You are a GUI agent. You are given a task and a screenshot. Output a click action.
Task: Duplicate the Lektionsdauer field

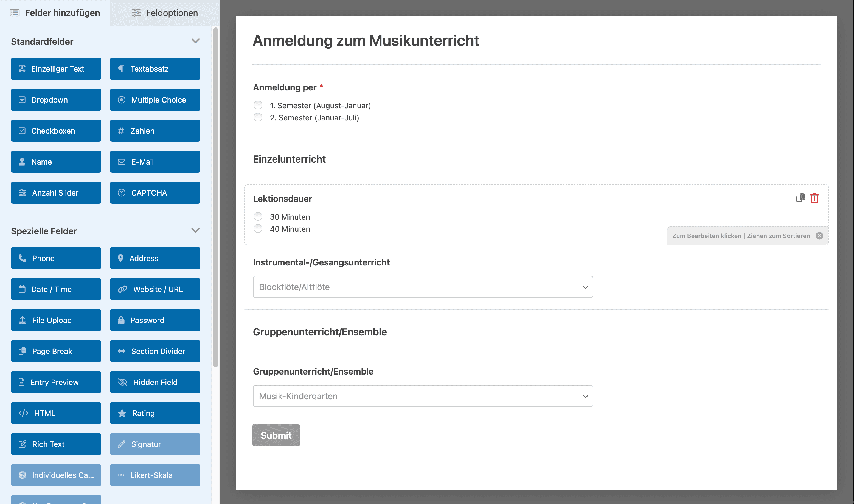[800, 198]
